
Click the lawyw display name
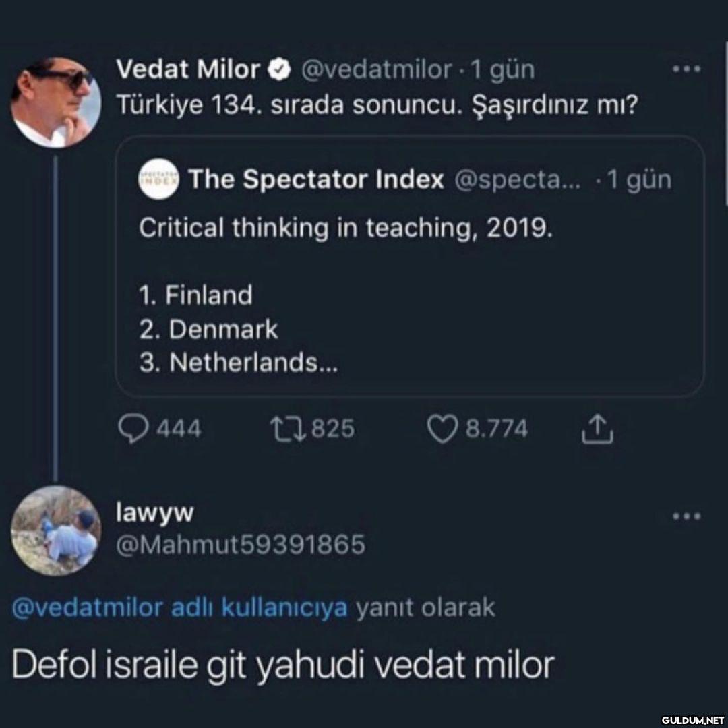(154, 513)
